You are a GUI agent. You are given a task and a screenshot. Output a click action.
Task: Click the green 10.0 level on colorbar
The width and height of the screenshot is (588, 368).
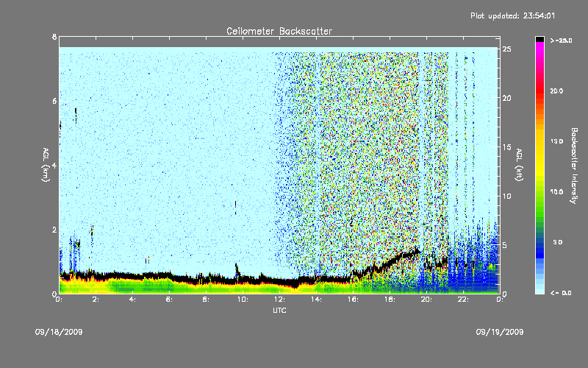tap(539, 192)
